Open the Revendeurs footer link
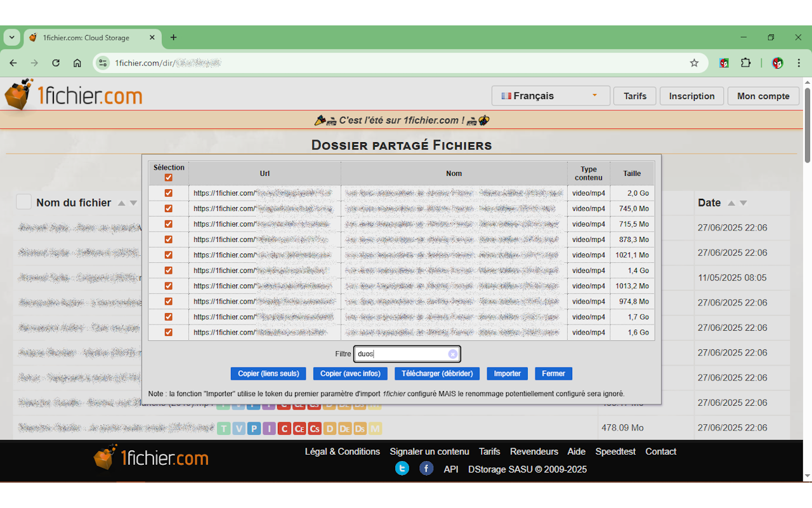Viewport: 812px width, 508px height. (x=534, y=451)
